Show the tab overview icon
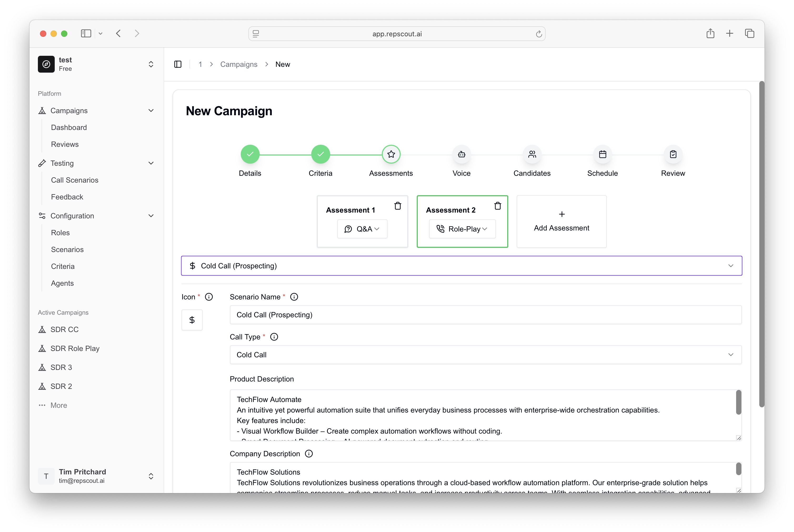This screenshot has height=532, width=794. click(x=750, y=33)
